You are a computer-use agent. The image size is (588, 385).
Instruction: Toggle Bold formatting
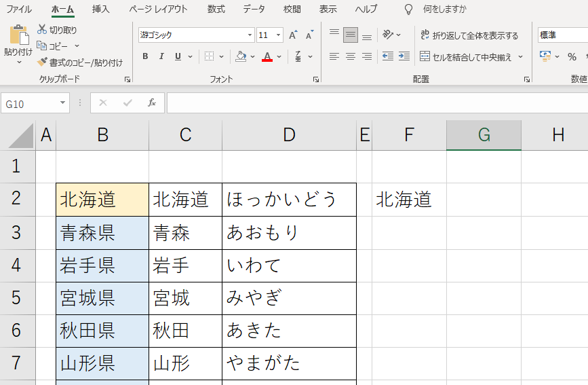coord(145,56)
